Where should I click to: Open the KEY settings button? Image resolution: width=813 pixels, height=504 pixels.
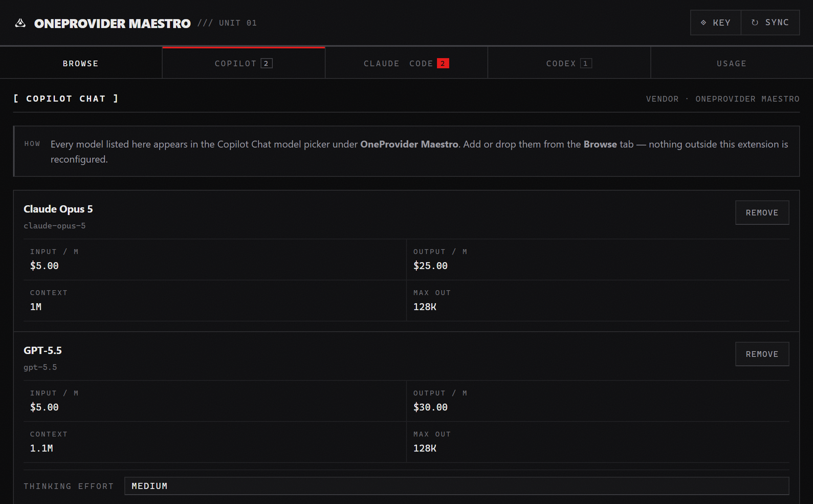[x=715, y=23]
